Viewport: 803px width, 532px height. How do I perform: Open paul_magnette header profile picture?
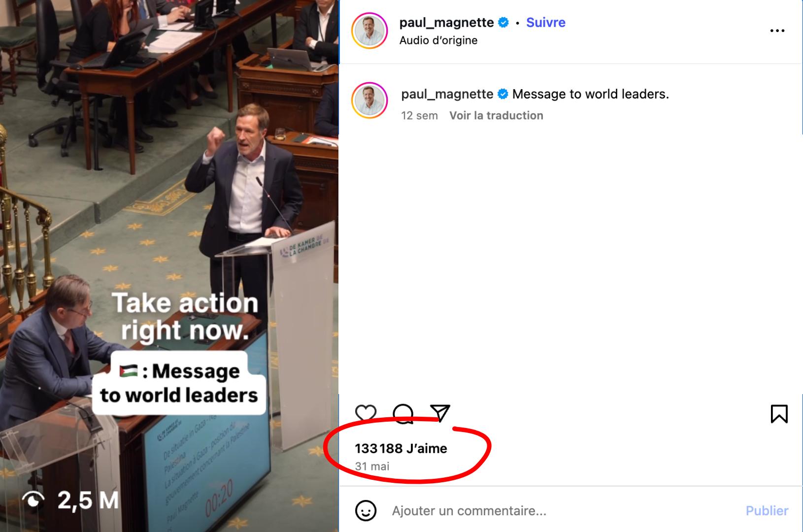(x=369, y=31)
